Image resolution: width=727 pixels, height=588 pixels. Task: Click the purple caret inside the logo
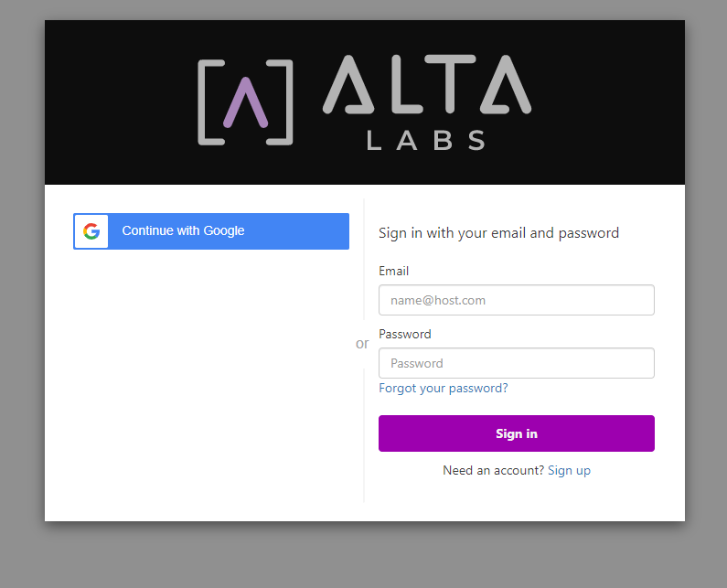point(245,102)
